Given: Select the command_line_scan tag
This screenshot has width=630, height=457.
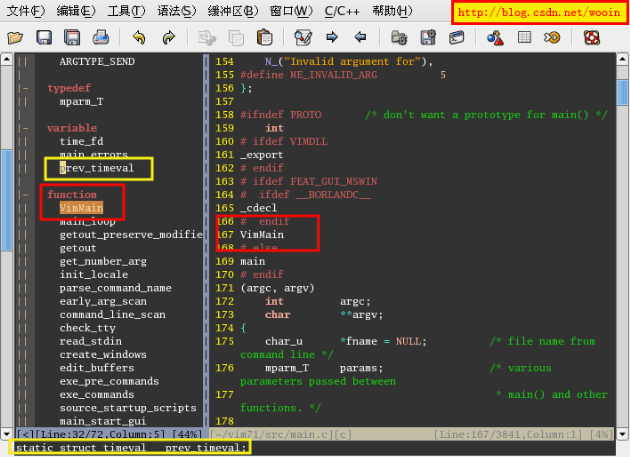Looking at the screenshot, I should click(x=112, y=314).
